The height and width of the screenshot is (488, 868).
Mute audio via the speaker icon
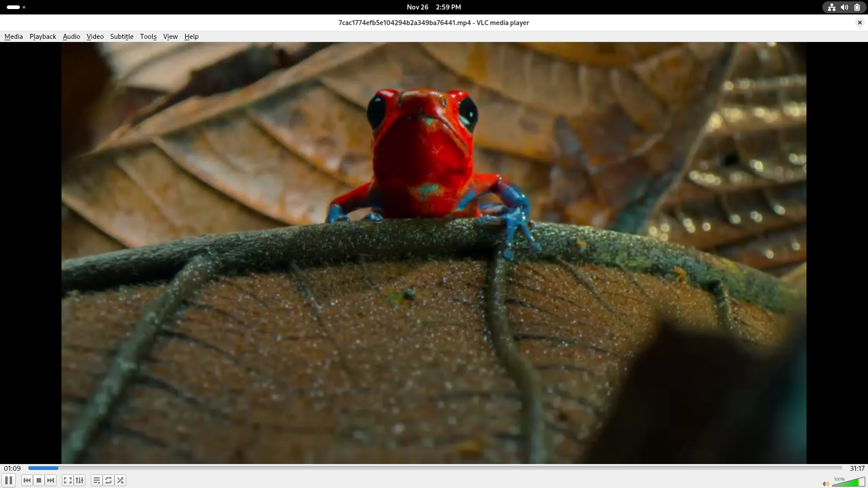click(x=826, y=483)
